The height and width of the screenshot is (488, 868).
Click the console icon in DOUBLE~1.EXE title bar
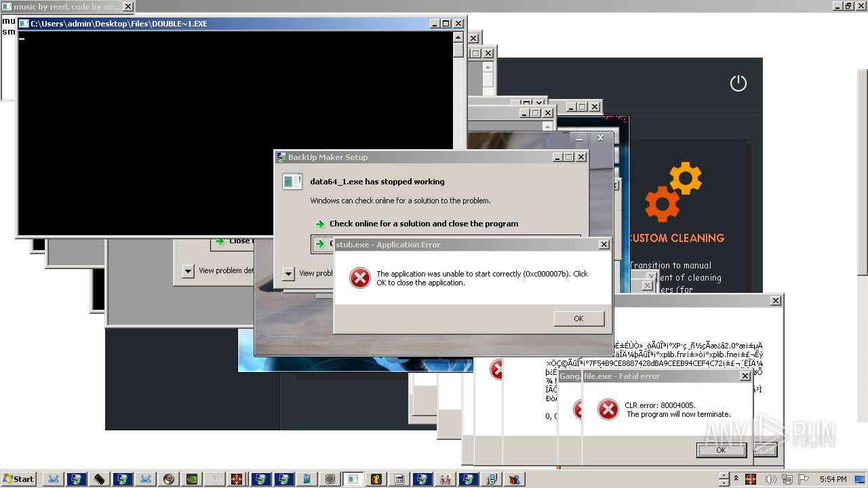24,24
